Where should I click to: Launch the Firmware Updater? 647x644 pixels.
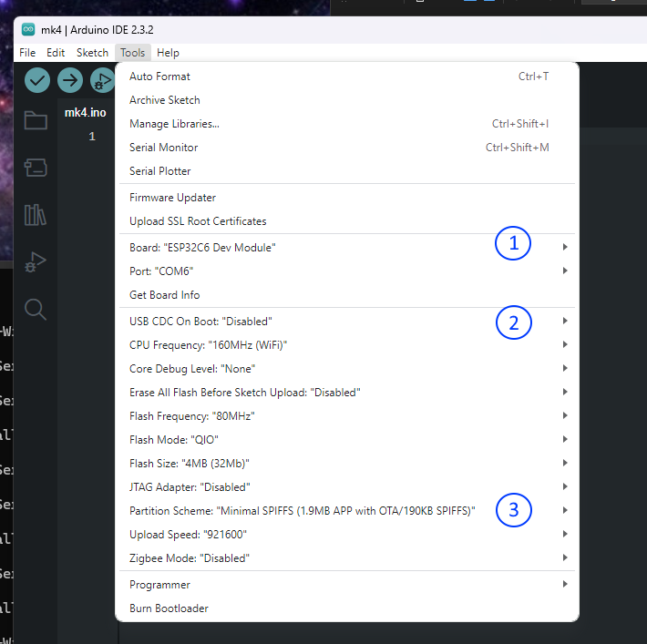tap(346, 198)
